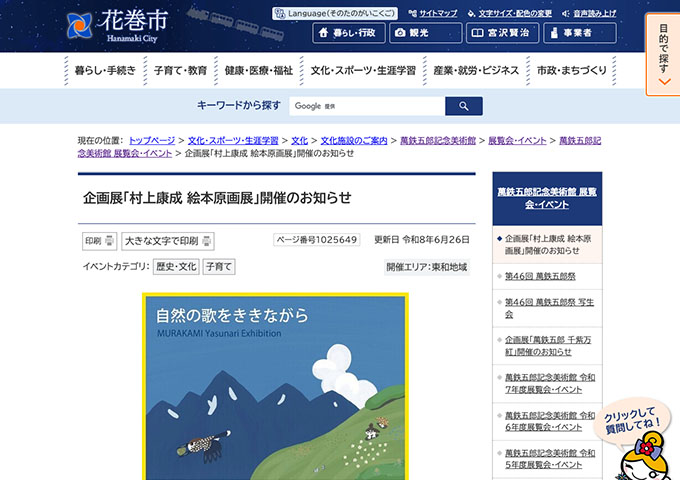Open 文化施設のご案内 breadcrumb link
680x480 pixels.
[353, 140]
